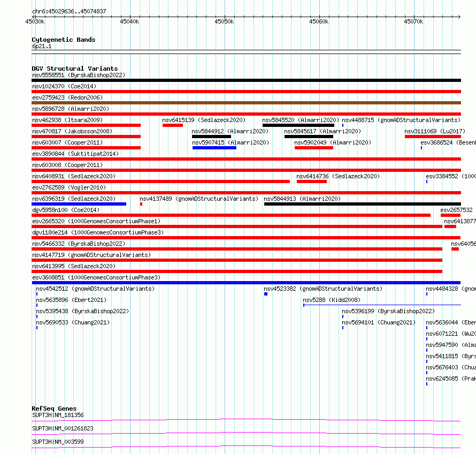Click nsv5288 (Kidd2008) label
This screenshot has width=476, height=454.
point(332,300)
